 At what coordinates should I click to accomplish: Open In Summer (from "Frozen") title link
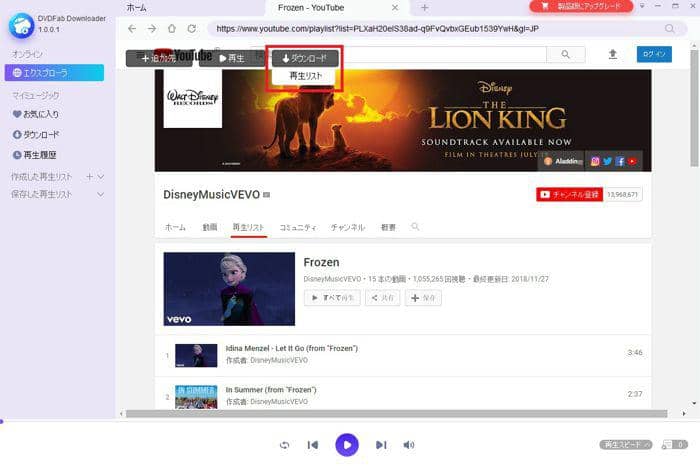coord(271,390)
